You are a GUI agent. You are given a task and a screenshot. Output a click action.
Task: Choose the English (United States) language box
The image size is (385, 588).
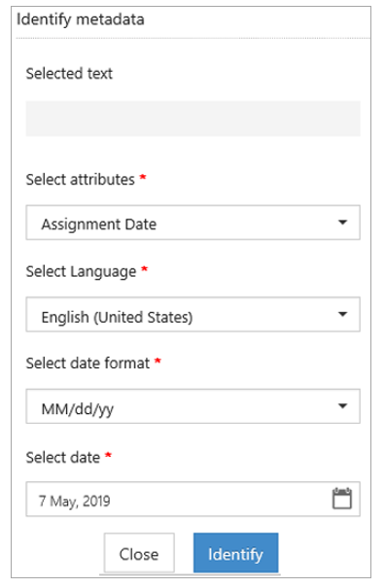pos(192,314)
